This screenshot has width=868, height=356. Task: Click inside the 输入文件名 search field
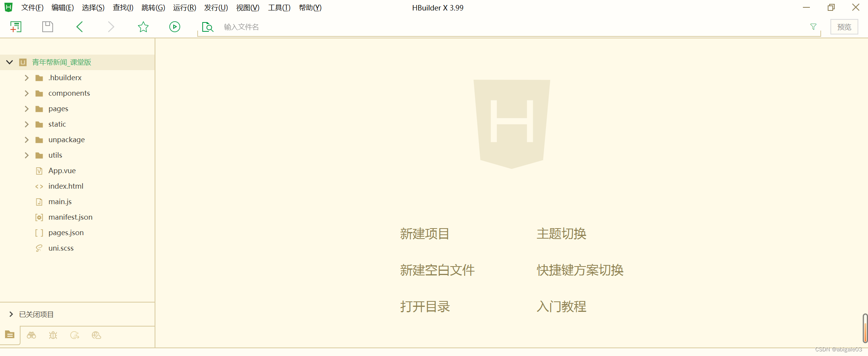[271, 27]
